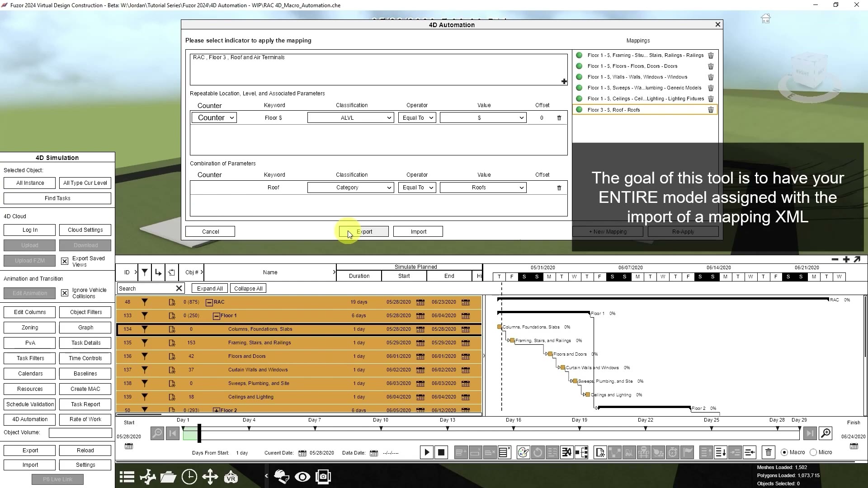Screen dimensions: 868x488
Task: Remove the Roof combination parameter row
Action: tap(559, 188)
